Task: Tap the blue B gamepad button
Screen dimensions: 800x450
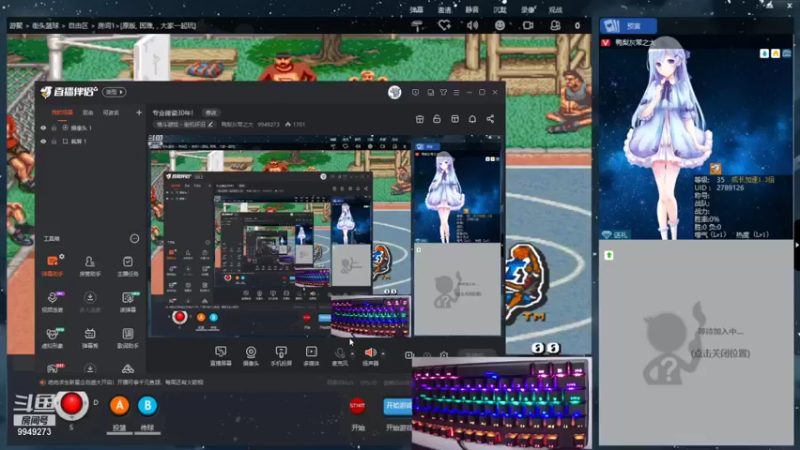Action: pyautogui.click(x=147, y=406)
